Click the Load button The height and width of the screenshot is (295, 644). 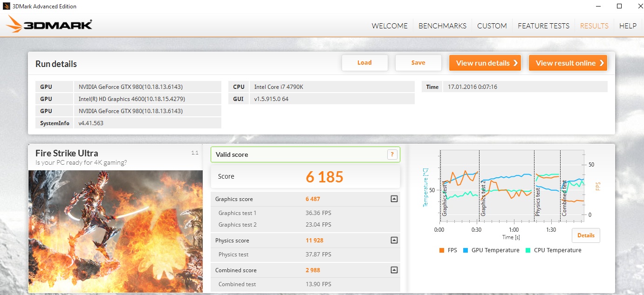coord(364,63)
